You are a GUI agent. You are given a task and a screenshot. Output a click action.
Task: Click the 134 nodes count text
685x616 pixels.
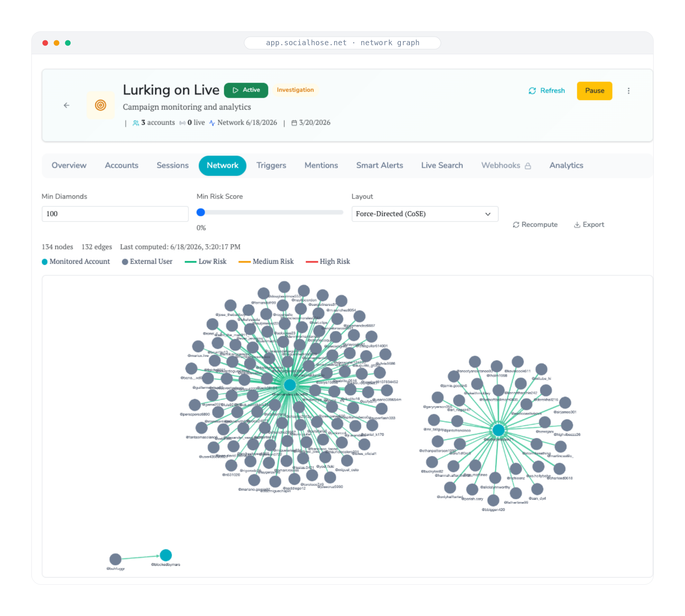click(x=57, y=247)
